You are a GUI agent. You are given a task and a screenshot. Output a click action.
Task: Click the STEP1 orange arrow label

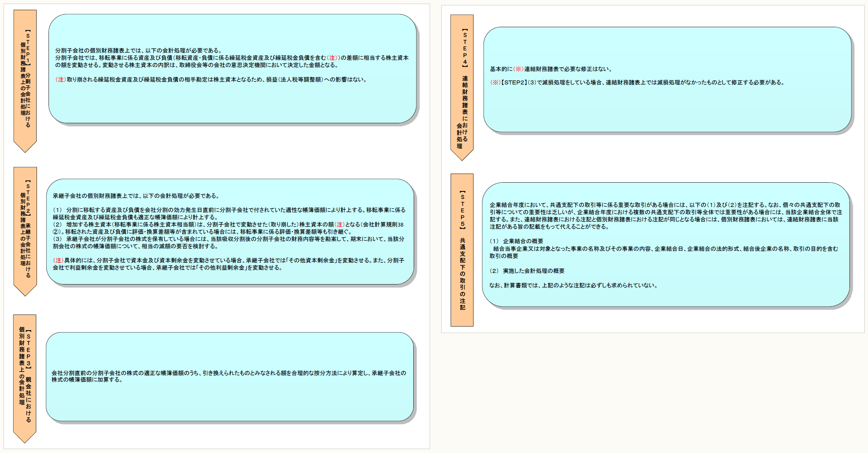point(25,78)
